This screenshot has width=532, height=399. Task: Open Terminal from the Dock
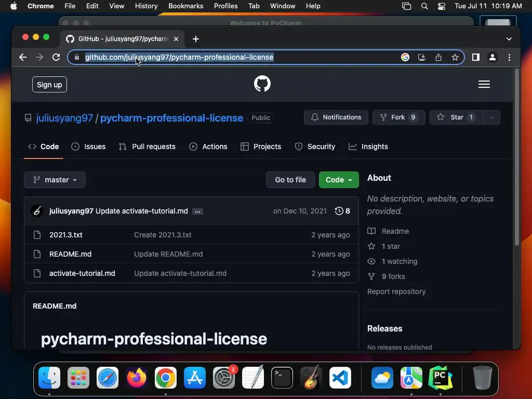click(282, 378)
